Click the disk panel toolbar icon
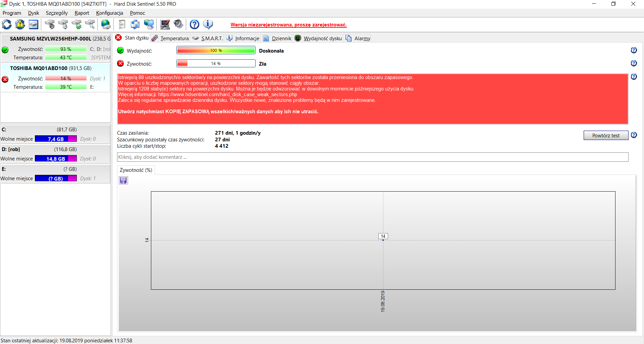The width and height of the screenshot is (644, 344). (34, 24)
